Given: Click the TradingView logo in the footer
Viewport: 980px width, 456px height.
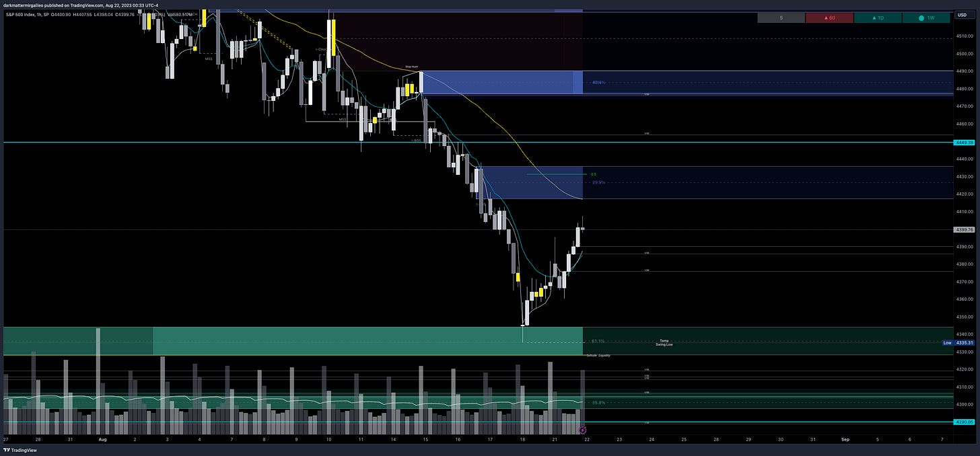Looking at the screenshot, I should [20, 449].
